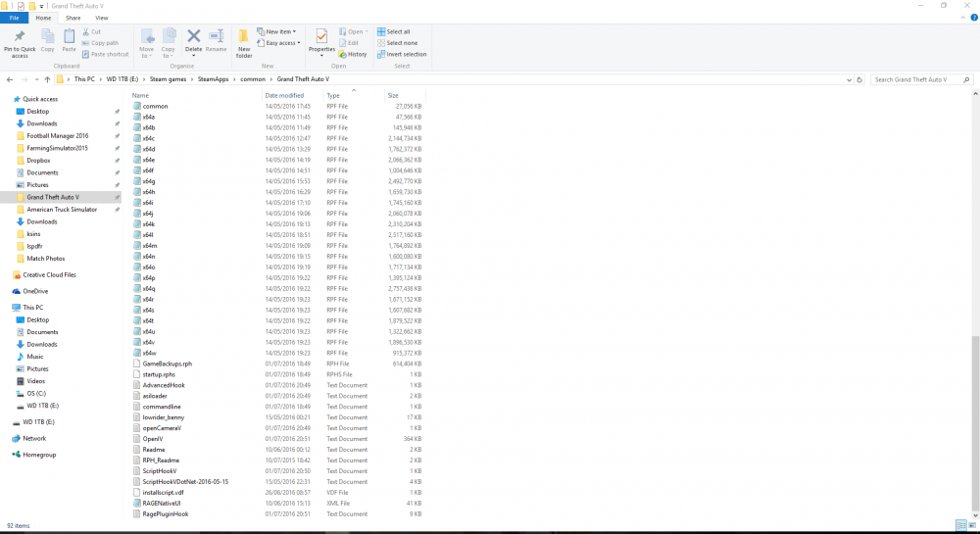Select OS (C:) drive in sidebar
980x534 pixels.
click(x=36, y=394)
